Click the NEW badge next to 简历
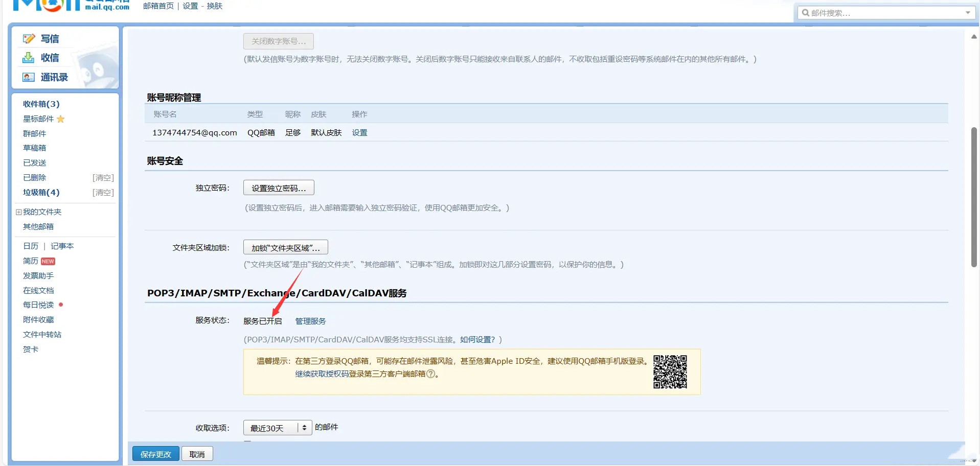This screenshot has width=980, height=466. coord(48,261)
